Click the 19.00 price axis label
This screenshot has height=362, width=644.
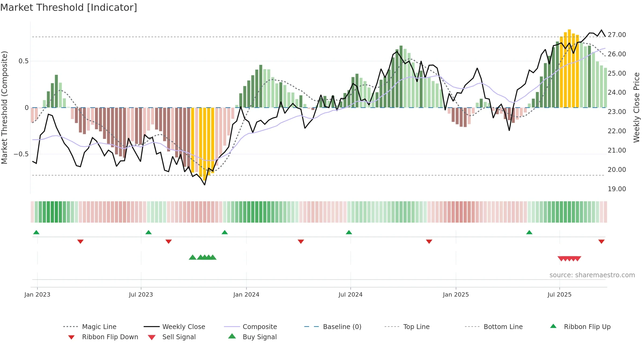pos(617,189)
